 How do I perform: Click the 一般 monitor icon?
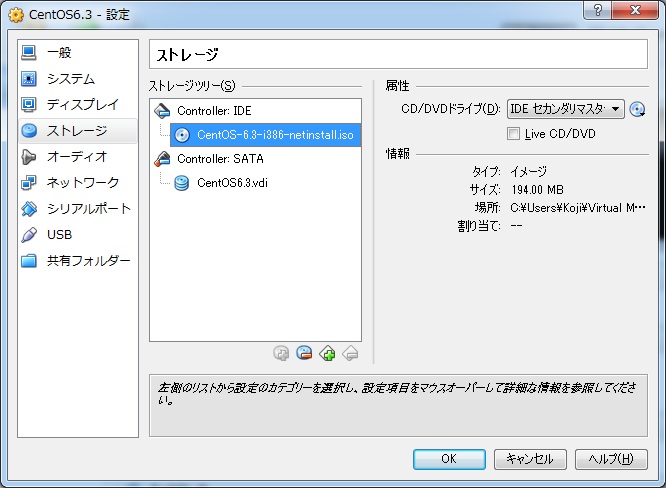click(x=29, y=53)
